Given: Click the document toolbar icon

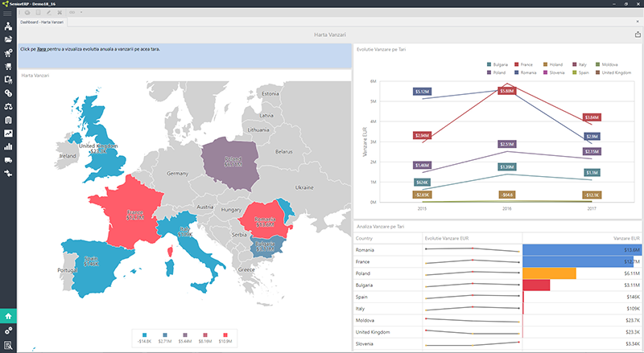Looking at the screenshot, I should [38, 12].
